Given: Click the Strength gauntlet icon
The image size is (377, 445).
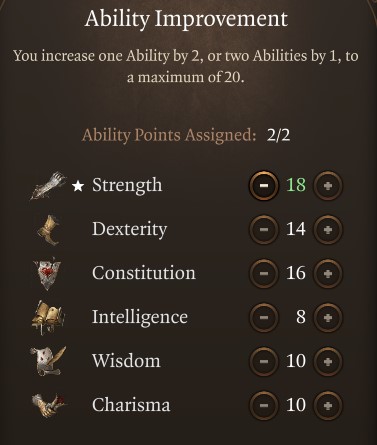Looking at the screenshot, I should coord(49,186).
